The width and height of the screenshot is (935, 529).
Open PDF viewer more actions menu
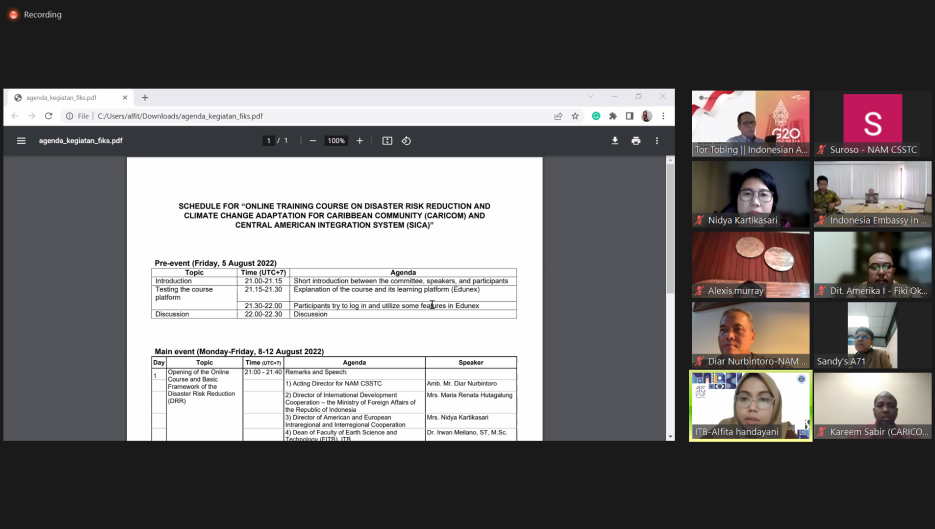pyautogui.click(x=657, y=141)
